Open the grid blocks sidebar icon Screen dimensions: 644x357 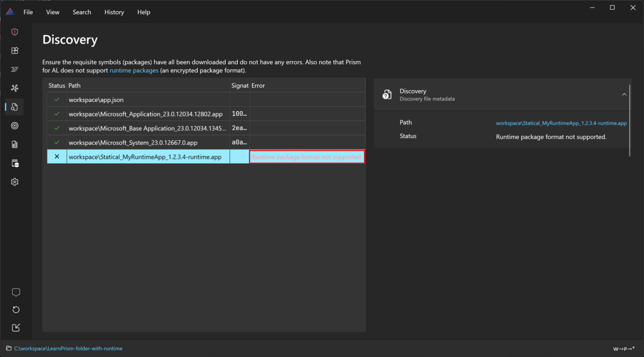[15, 51]
